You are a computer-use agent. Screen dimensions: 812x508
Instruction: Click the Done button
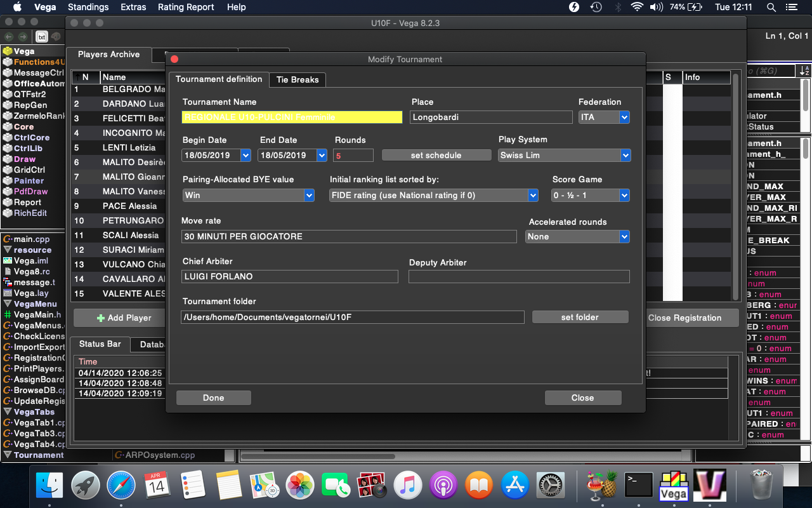tap(214, 398)
